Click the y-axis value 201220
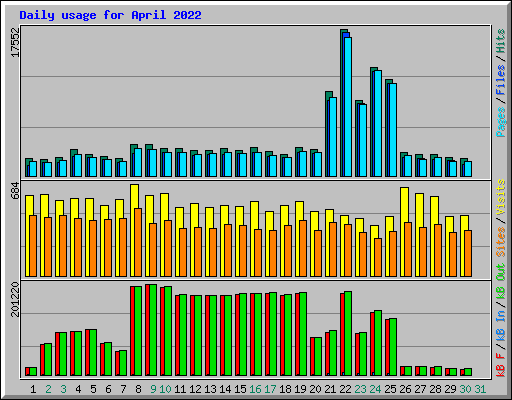Image resolution: width=512 pixels, height=400 pixels. [x=15, y=299]
